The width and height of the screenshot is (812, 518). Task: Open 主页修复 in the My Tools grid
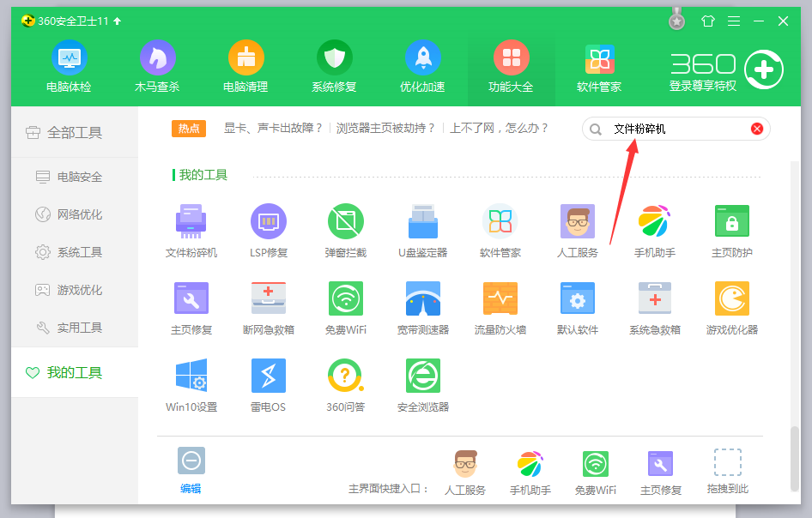point(191,309)
